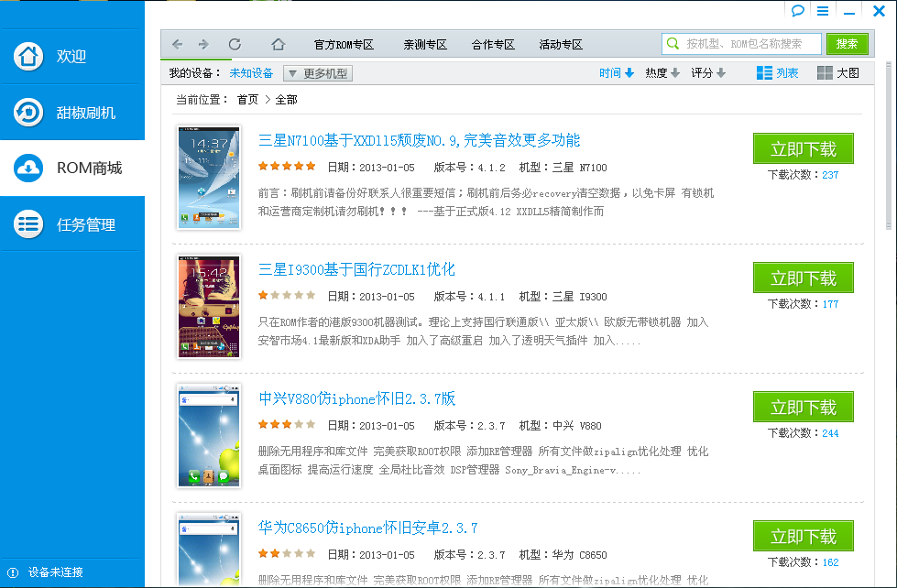Screen dimensions: 897x588
Task: Refresh the ROM store page
Action: [x=235, y=44]
